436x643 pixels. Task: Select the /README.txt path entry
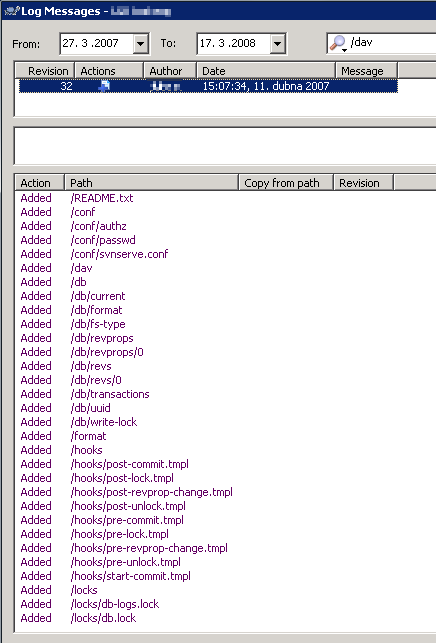102,198
